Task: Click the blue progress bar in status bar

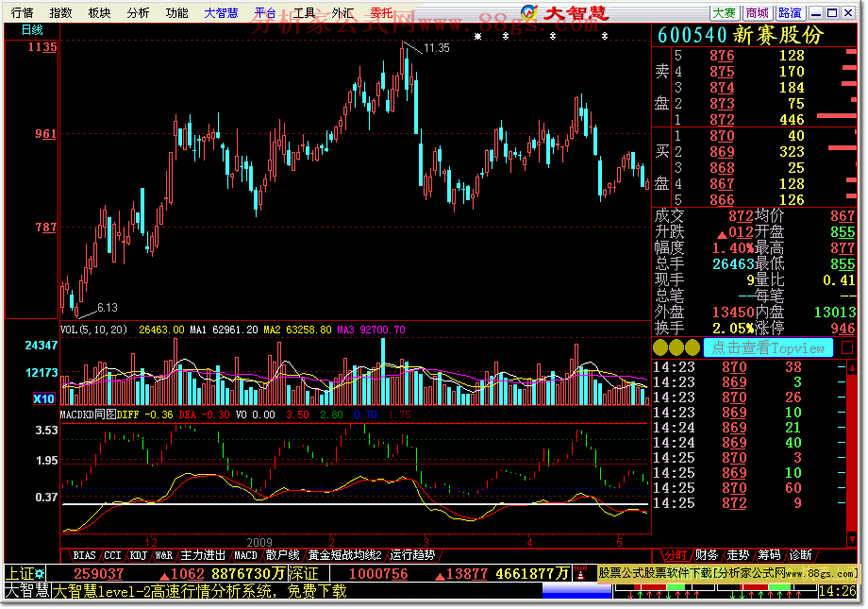Action: 576,592
